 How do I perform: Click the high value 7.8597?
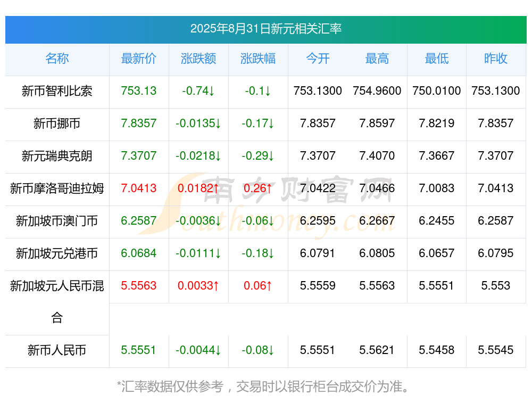coord(377,124)
